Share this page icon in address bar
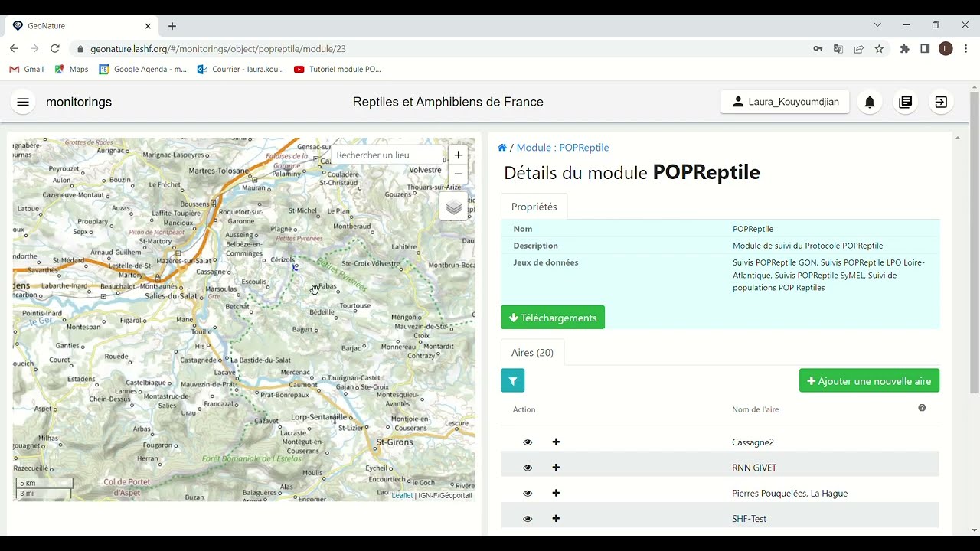Screen dimensions: 980x551 click(859, 49)
